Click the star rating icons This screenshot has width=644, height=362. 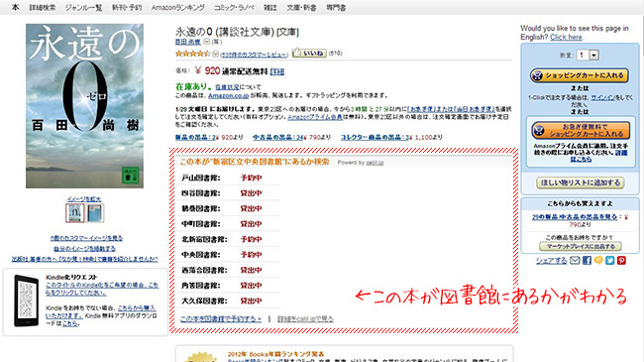point(192,54)
